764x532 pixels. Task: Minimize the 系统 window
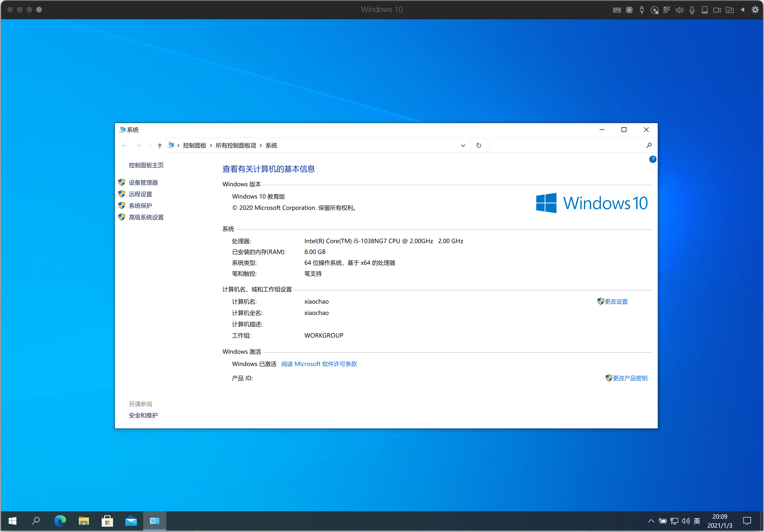pyautogui.click(x=602, y=130)
